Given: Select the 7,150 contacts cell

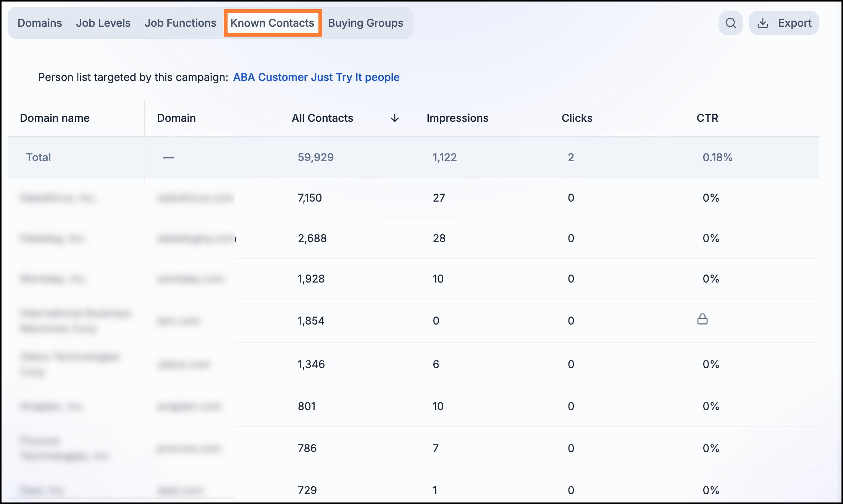Looking at the screenshot, I should [310, 198].
